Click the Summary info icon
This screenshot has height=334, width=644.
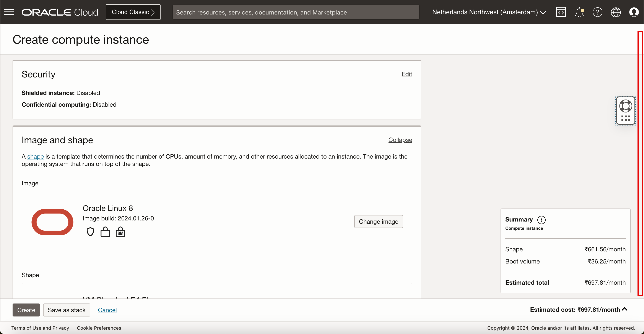click(541, 220)
